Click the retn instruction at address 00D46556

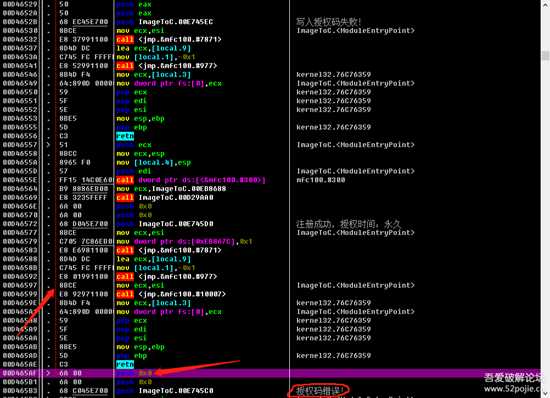125,136
